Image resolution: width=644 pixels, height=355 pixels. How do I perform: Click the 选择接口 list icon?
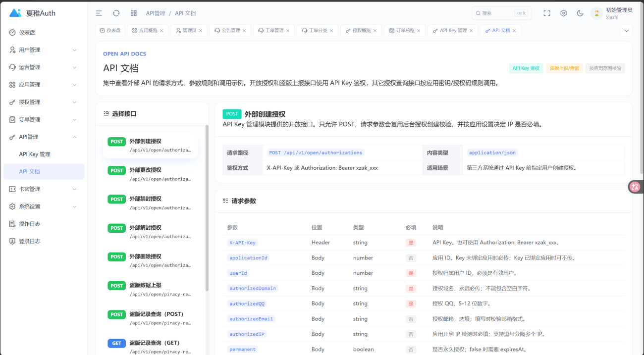coord(106,114)
